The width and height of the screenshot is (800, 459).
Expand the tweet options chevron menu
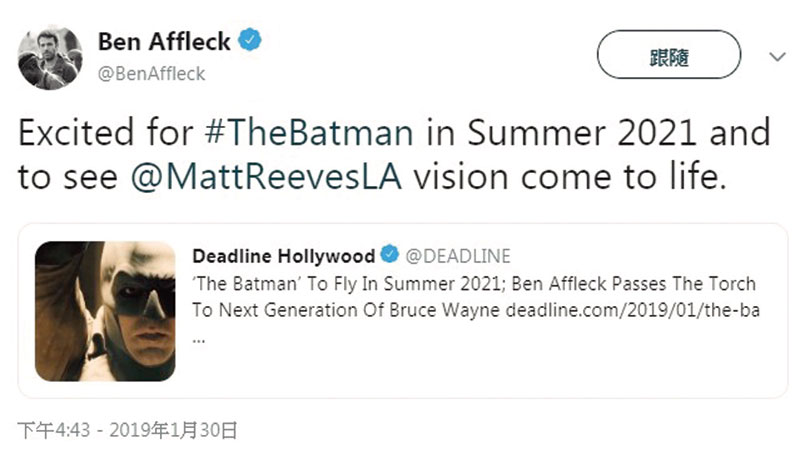point(777,57)
